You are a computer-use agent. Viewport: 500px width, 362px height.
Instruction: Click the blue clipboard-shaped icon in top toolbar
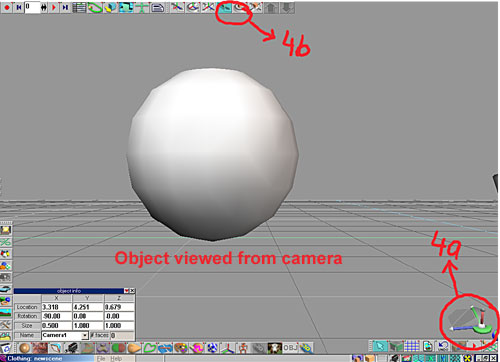(x=158, y=7)
